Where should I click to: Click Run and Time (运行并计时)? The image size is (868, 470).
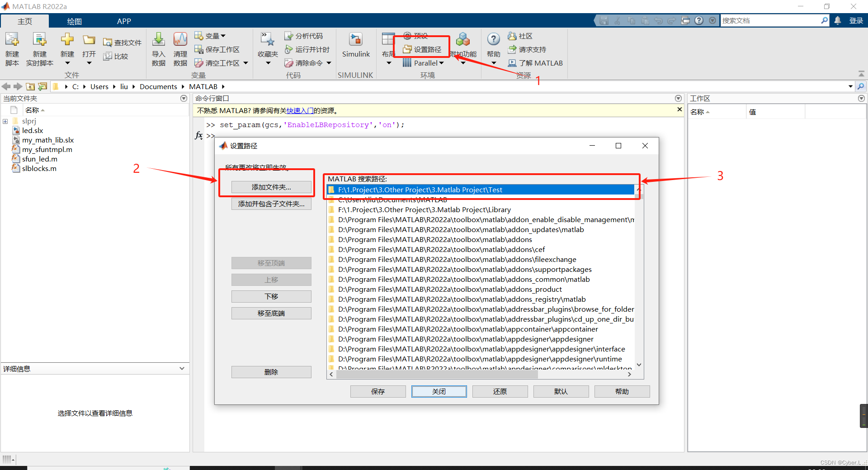click(307, 49)
